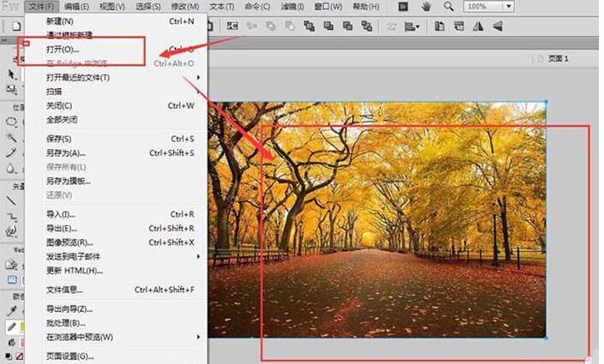This screenshot has width=604, height=364.
Task: Click the Hand tool in the top bar
Action: [426, 7]
